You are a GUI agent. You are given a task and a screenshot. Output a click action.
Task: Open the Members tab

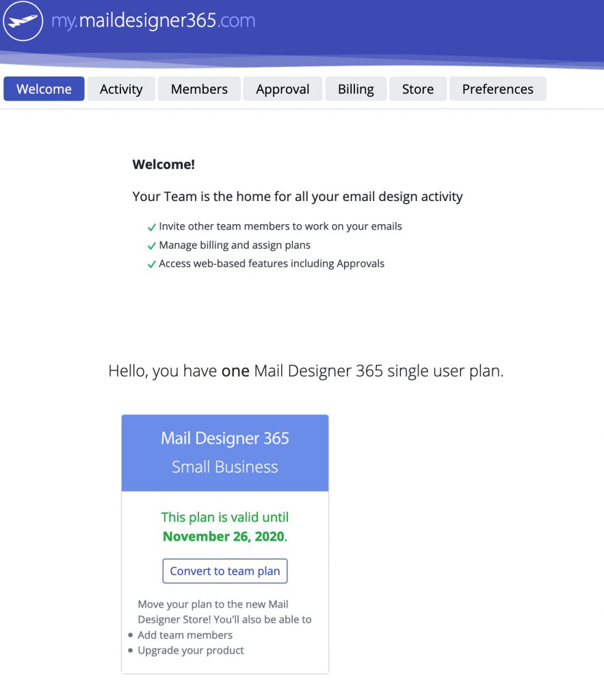199,89
